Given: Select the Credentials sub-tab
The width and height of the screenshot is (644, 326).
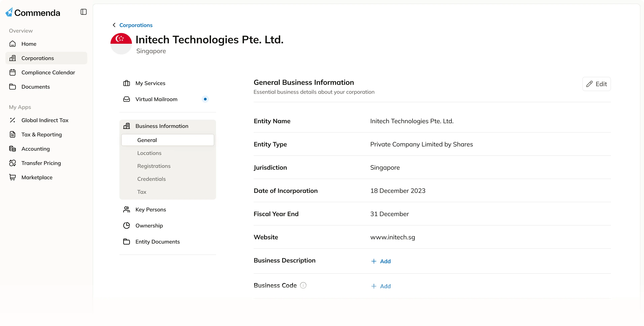Looking at the screenshot, I should [x=151, y=179].
